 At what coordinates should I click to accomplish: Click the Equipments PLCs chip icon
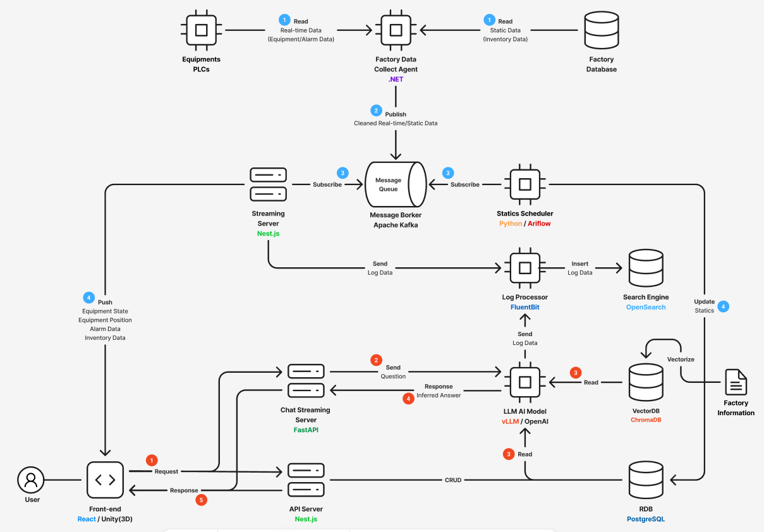tap(201, 30)
